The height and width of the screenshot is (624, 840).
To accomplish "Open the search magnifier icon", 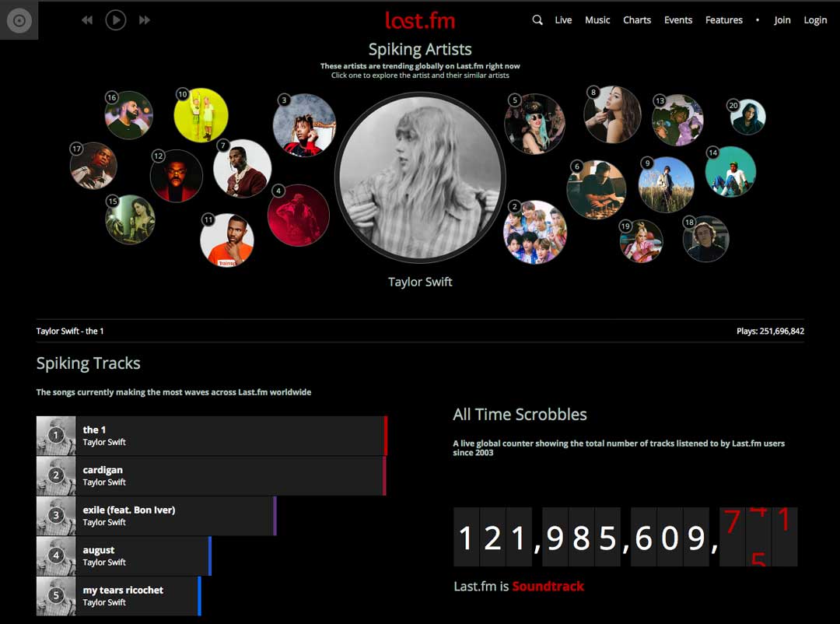I will tap(537, 19).
